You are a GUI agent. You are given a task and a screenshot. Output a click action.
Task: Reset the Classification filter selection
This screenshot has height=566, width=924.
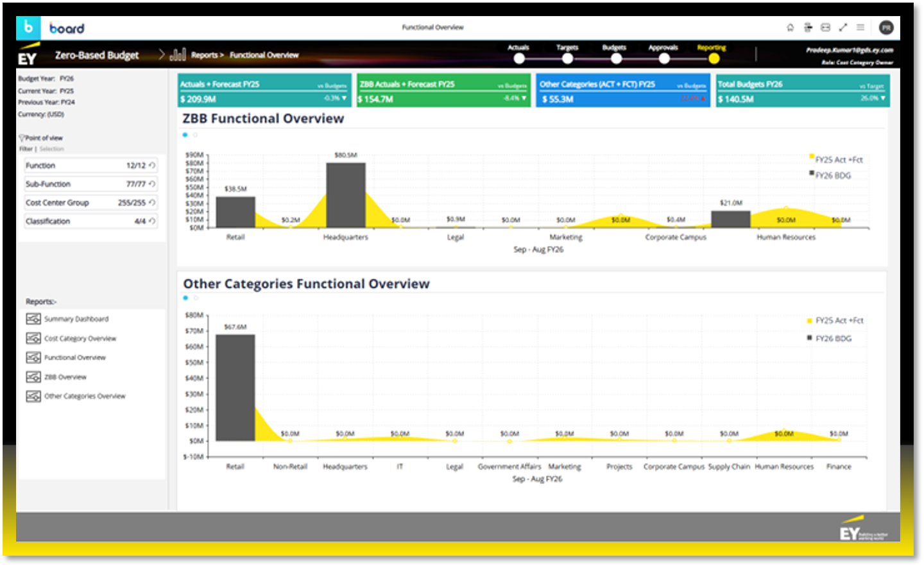[152, 221]
